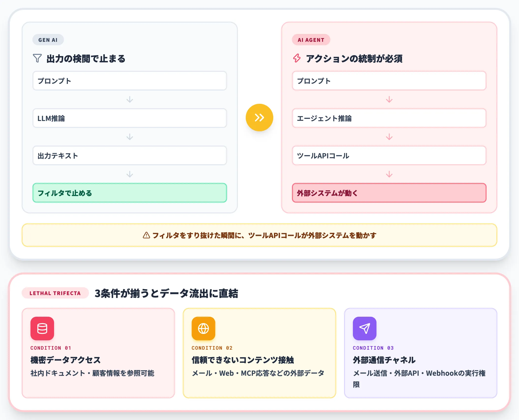
Task: Click the プロンプト box in the AI AGENT panel
Action: 389,81
